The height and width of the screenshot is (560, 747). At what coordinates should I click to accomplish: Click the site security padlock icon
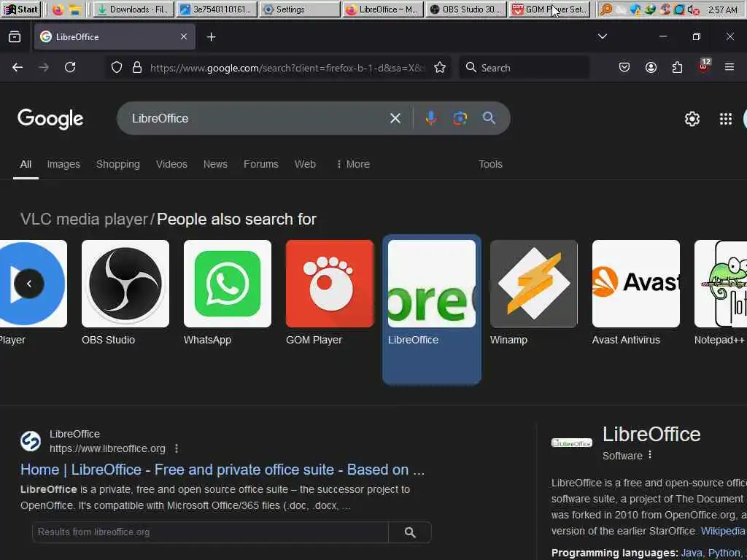[137, 67]
